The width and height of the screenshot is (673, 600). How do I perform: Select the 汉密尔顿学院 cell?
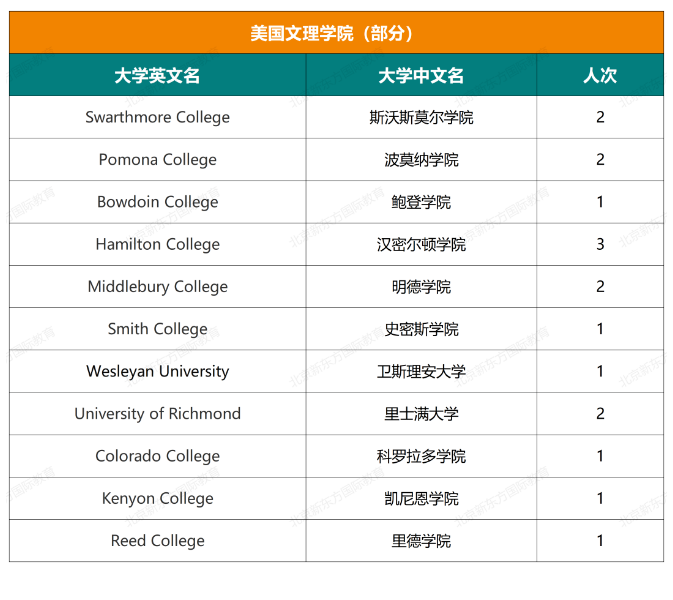coord(421,244)
